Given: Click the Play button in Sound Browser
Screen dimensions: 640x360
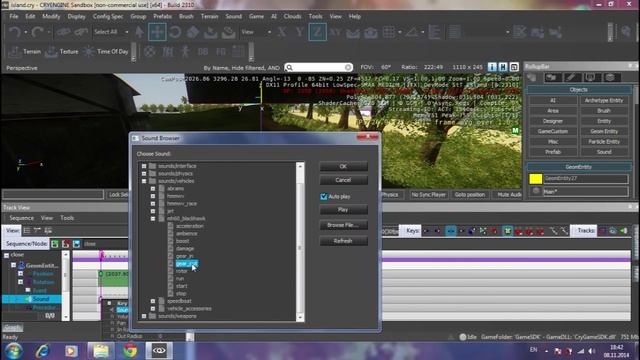Looking at the screenshot, I should coord(343,210).
